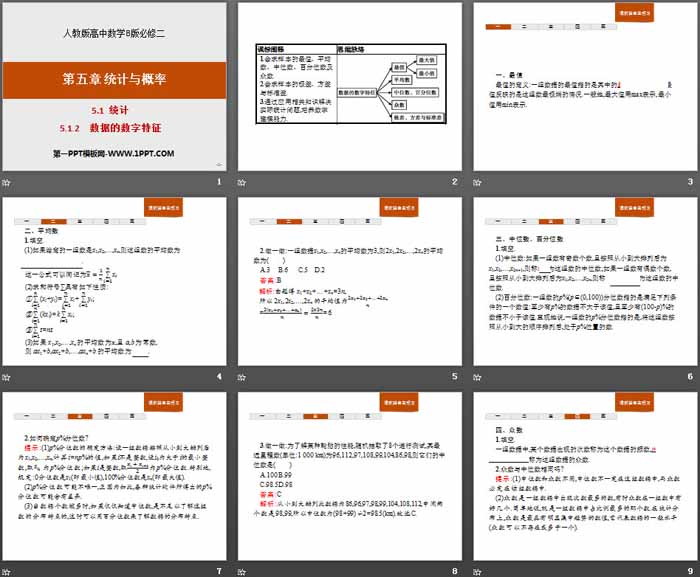Screen dimensions: 700x577
Task: Click the orange section badge on slide 4
Action: click(163, 207)
